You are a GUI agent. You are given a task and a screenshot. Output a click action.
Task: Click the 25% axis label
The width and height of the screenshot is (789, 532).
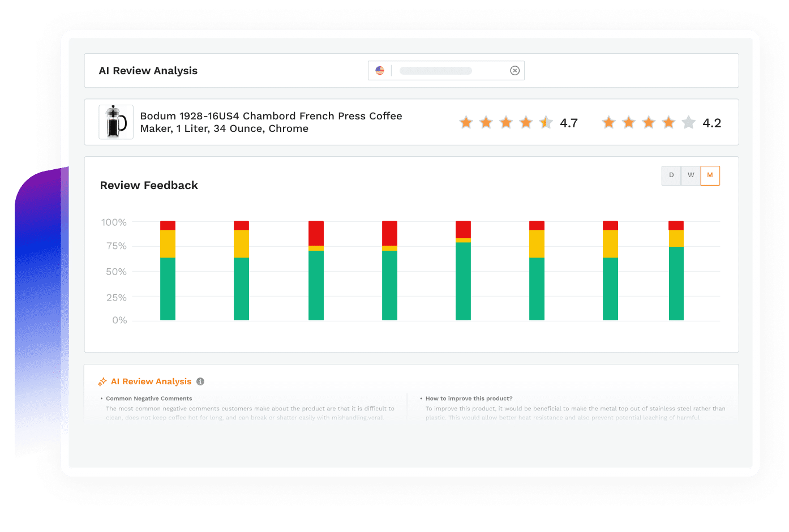pyautogui.click(x=116, y=297)
